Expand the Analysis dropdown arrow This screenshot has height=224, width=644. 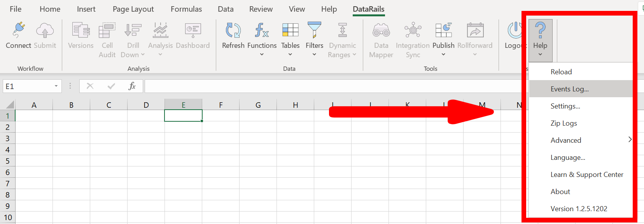coord(160,54)
